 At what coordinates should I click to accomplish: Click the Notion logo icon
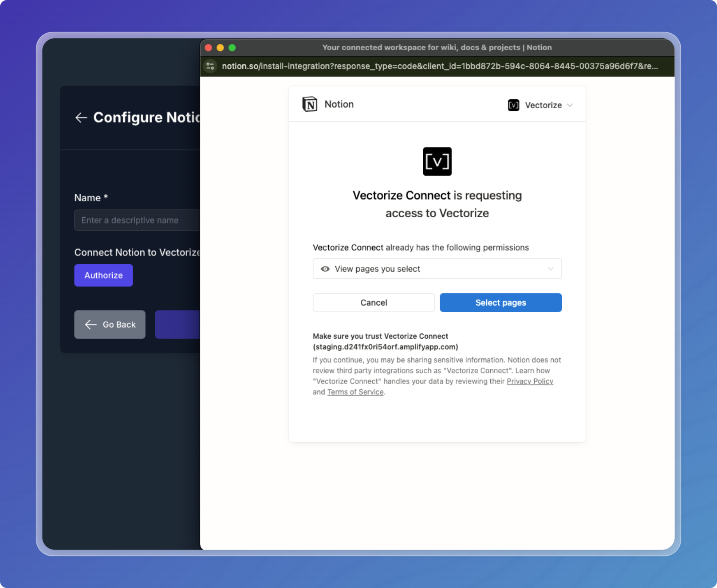[x=310, y=104]
